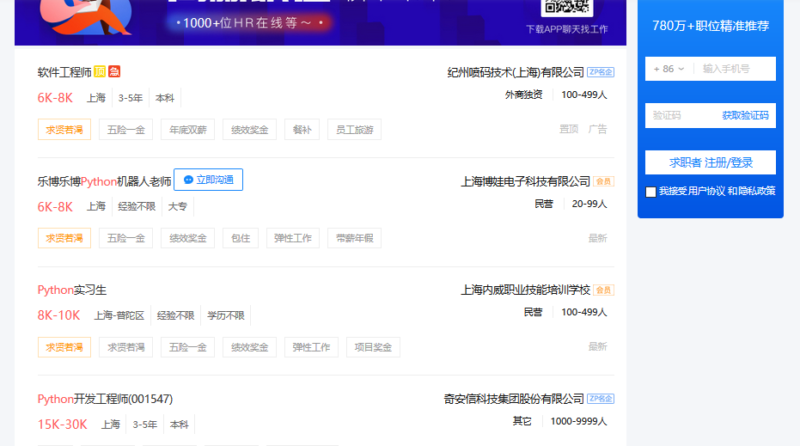The image size is (800, 446).
Task: Open the Python实习生 job listing
Action: coord(72,290)
